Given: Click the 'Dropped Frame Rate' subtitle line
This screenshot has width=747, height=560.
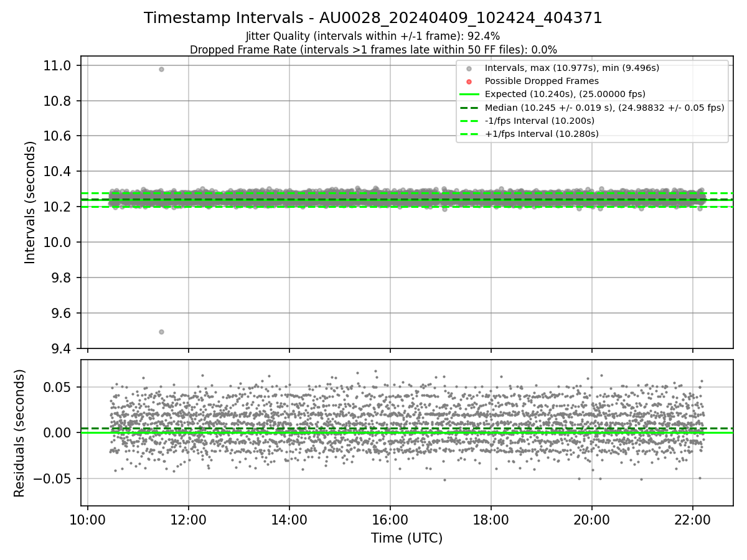Looking at the screenshot, I should pos(373,49).
